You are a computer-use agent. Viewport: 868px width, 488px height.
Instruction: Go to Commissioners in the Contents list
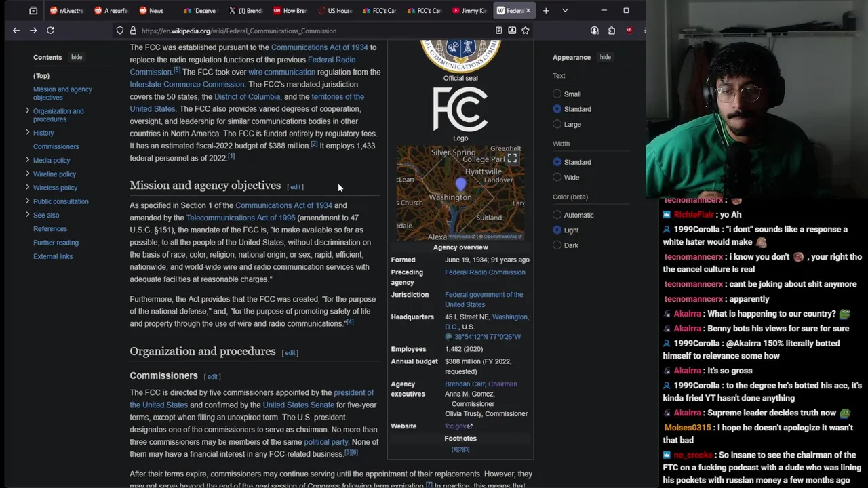tap(56, 146)
